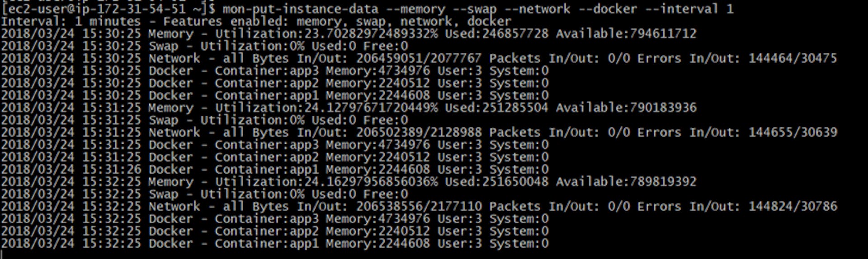Image resolution: width=868 pixels, height=259 pixels.
Task: Click the 'Features enabled' interval line
Action: coord(256,21)
